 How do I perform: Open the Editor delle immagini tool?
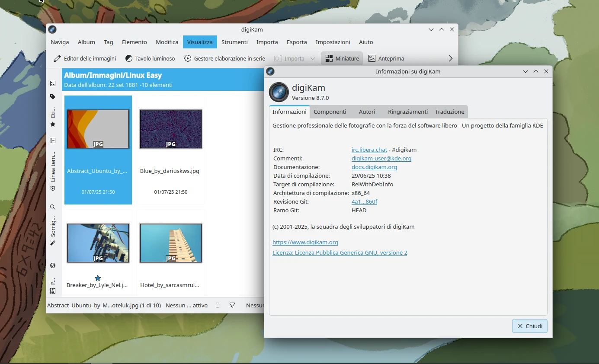tap(85, 58)
